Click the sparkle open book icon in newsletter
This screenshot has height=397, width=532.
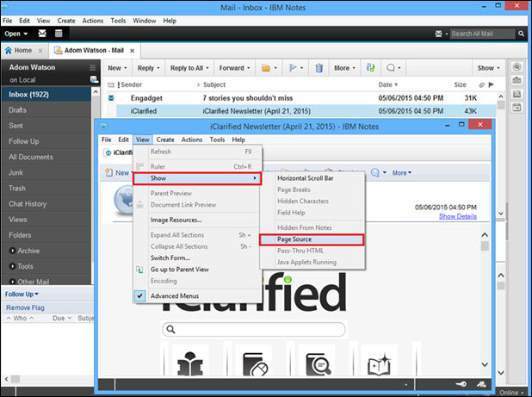point(380,365)
